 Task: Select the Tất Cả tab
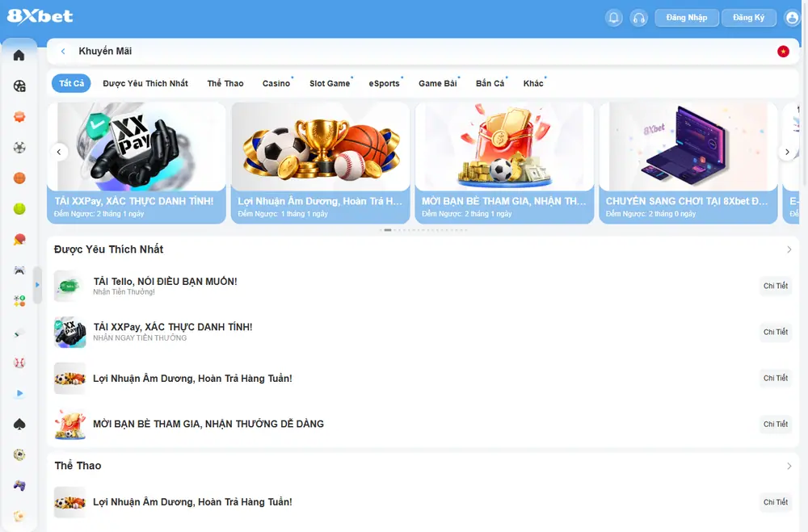pos(71,83)
